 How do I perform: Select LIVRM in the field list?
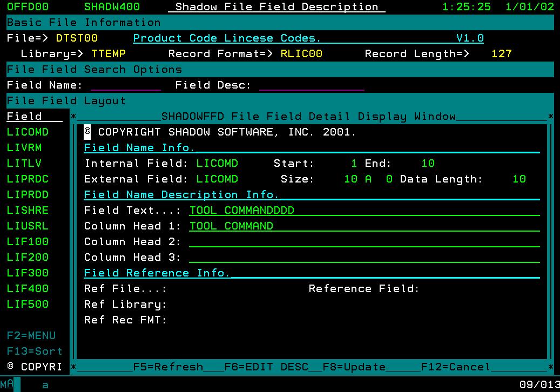(24, 148)
